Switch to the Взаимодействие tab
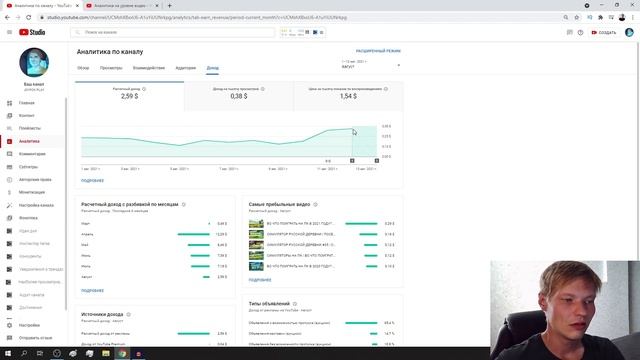This screenshot has height=360, width=640. pos(149,68)
